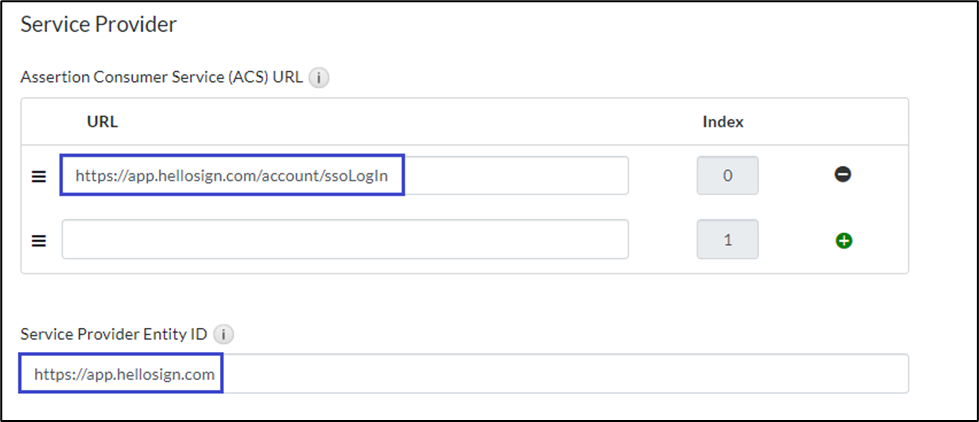Click the green plus icon beside index 1
This screenshot has width=979, height=422.
[843, 240]
